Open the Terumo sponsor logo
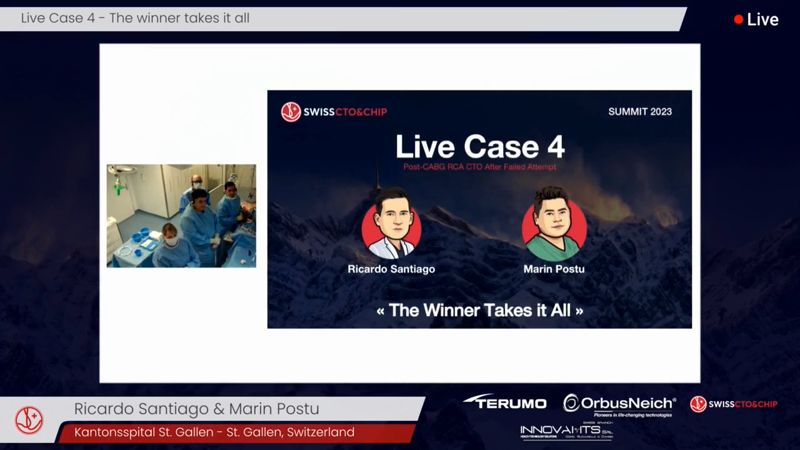The width and height of the screenshot is (800, 450). click(x=505, y=402)
